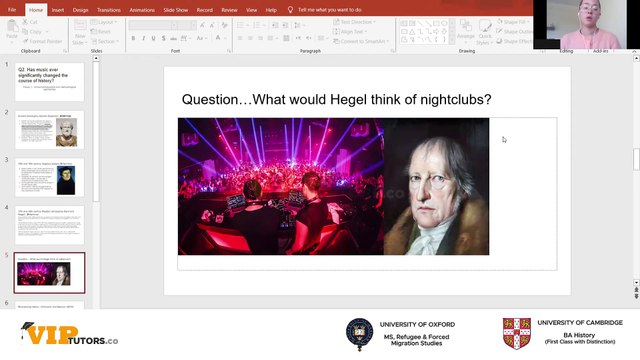Click the Hegel portrait image on slide
The image size is (640, 360).
(436, 187)
